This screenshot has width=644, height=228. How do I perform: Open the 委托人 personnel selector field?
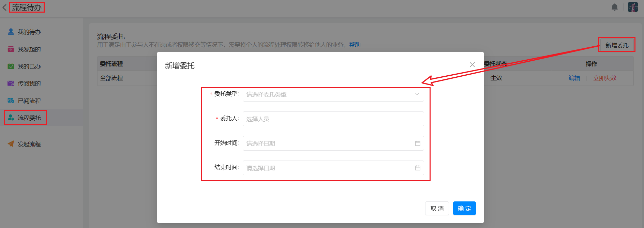333,119
